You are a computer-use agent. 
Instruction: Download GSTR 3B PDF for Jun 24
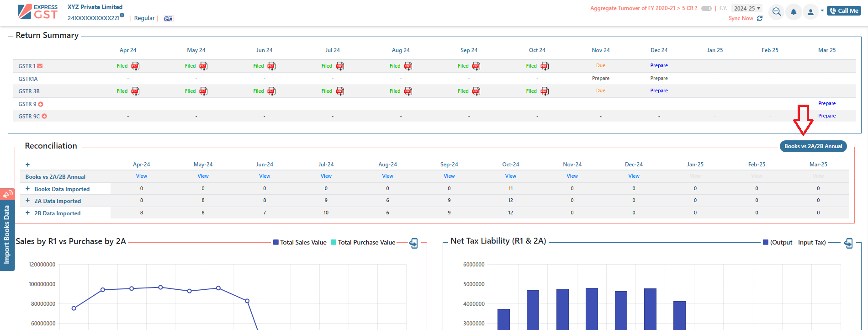[x=271, y=91]
